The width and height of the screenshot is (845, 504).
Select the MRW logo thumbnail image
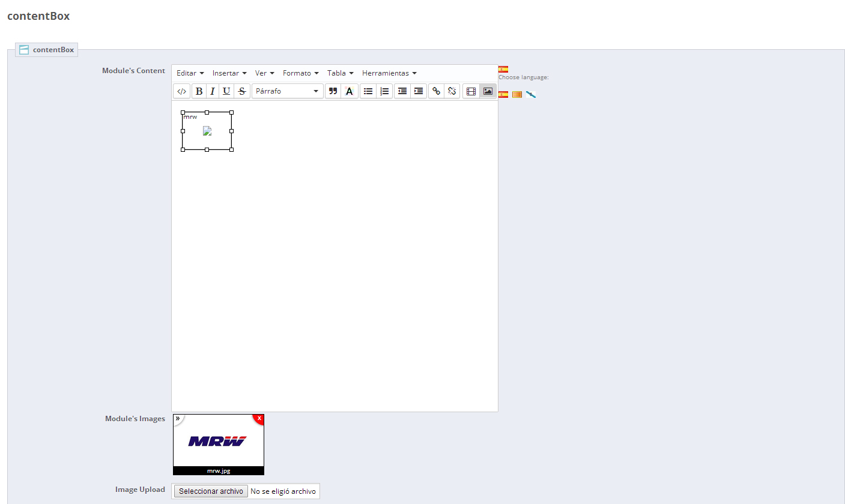coord(218,441)
